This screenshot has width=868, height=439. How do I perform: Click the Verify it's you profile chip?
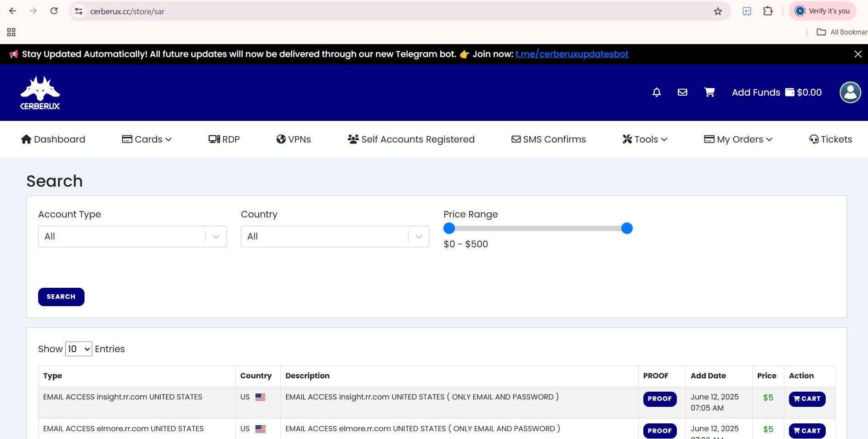[x=823, y=11]
